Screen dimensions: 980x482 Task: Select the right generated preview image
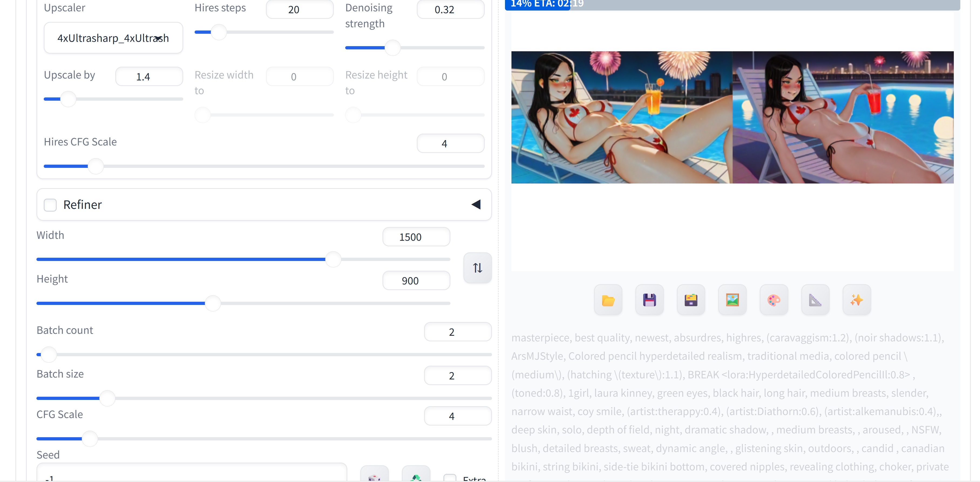[x=843, y=117]
